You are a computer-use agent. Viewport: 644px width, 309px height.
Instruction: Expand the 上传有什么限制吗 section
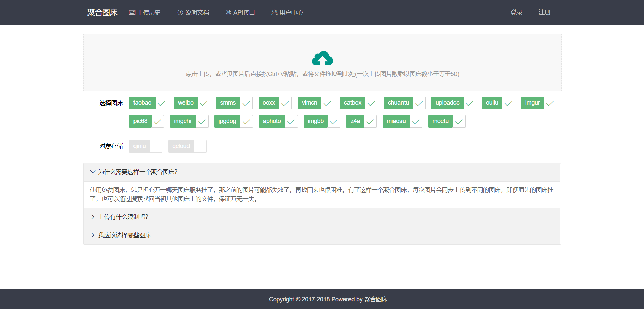pos(322,217)
